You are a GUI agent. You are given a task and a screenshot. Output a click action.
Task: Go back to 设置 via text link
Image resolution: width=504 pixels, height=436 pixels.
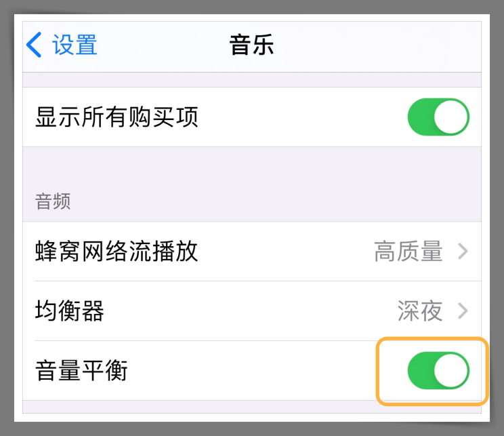[75, 45]
